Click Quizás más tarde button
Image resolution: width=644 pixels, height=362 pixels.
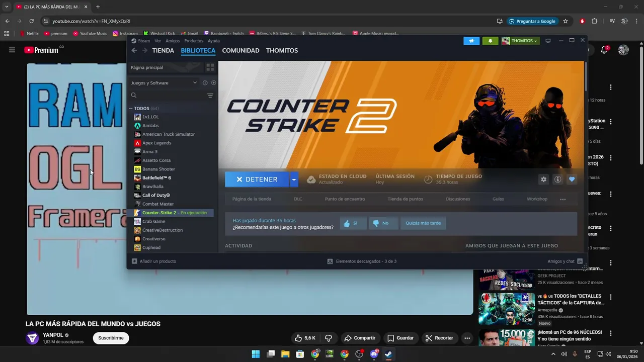(x=423, y=223)
